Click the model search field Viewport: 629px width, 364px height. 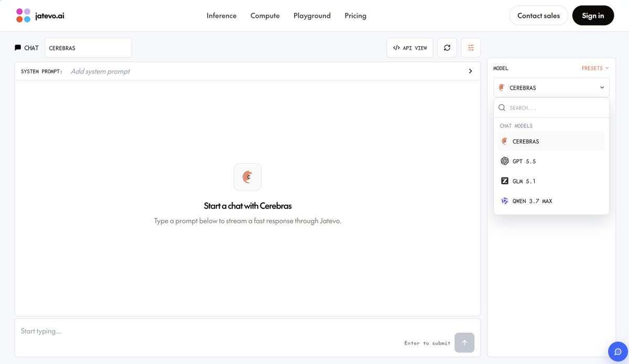click(551, 107)
